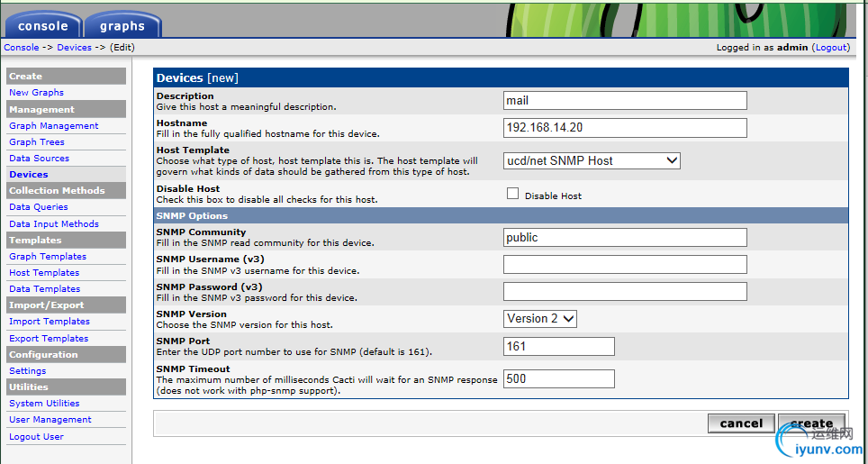Focus the SNMP Timeout field
Image resolution: width=868 pixels, height=464 pixels.
tap(558, 378)
